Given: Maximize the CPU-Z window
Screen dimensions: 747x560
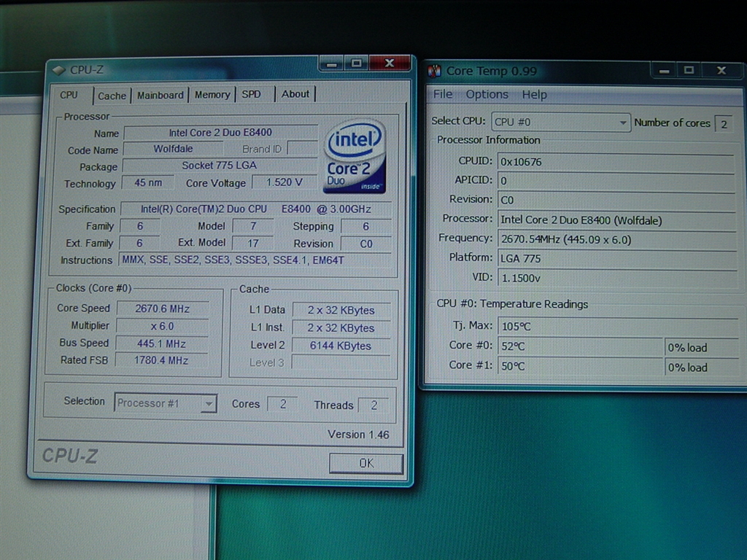Looking at the screenshot, I should pyautogui.click(x=356, y=64).
